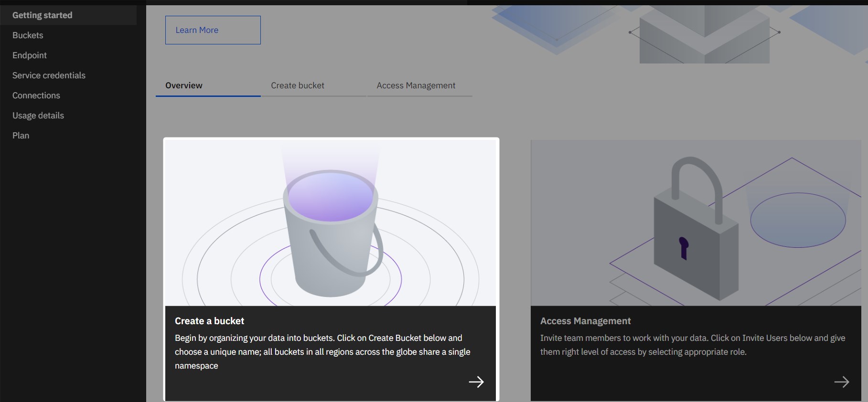Click the "Create a bucket" card heading

point(209,321)
